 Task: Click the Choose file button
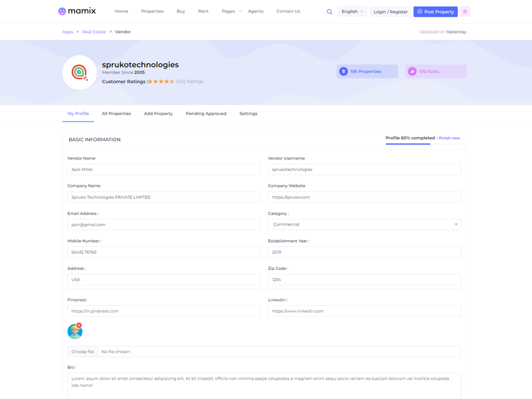[82, 352]
